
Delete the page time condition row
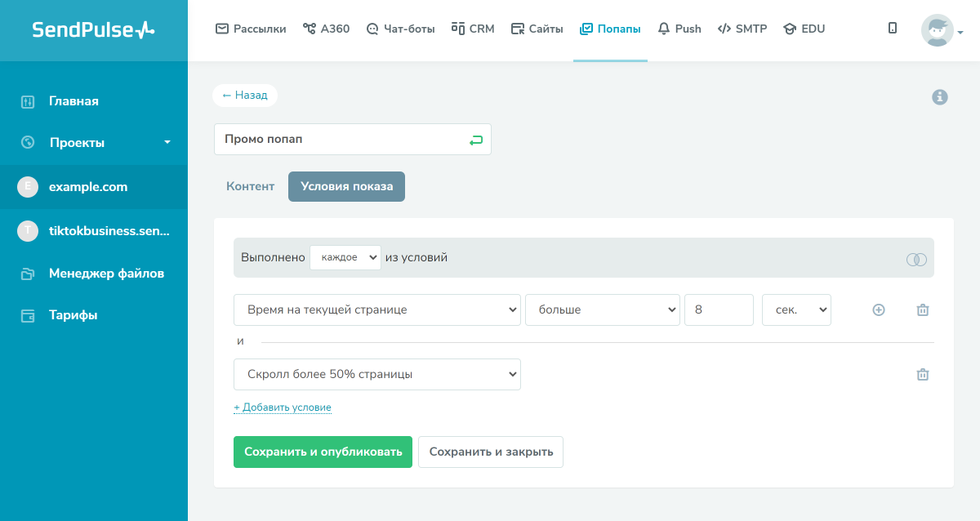click(923, 310)
